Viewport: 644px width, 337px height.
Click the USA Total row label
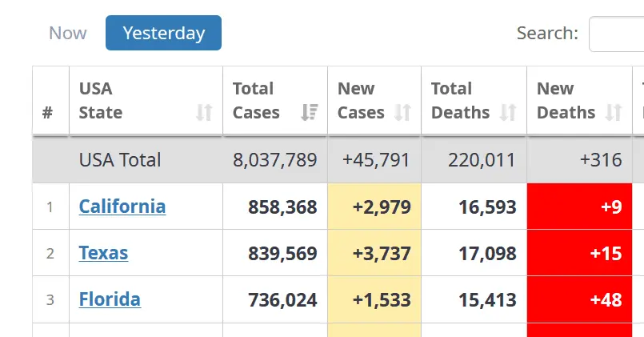coord(120,160)
